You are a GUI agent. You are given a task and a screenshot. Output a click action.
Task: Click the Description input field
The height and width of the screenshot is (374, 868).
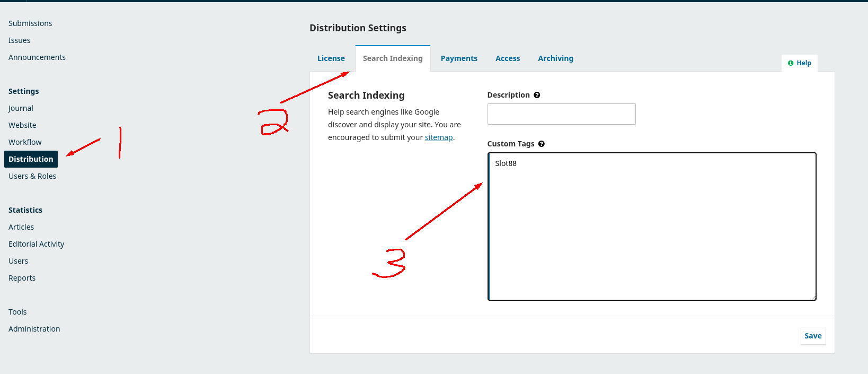coord(561,114)
